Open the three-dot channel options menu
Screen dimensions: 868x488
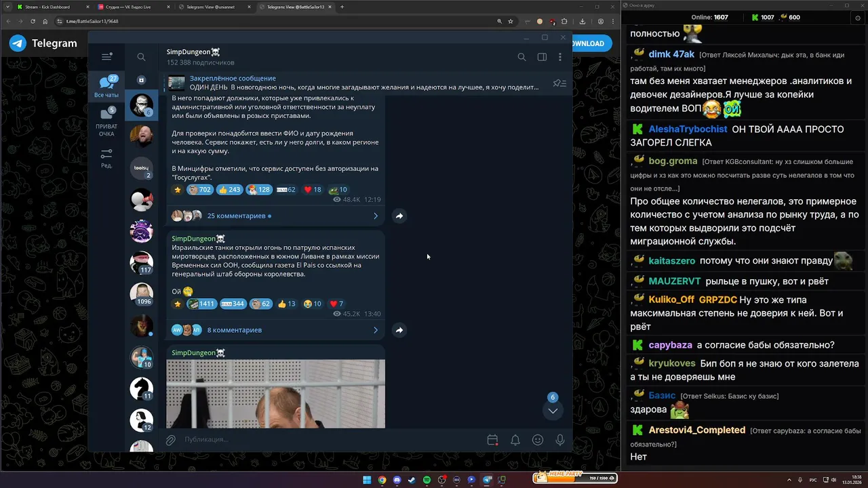tap(560, 57)
